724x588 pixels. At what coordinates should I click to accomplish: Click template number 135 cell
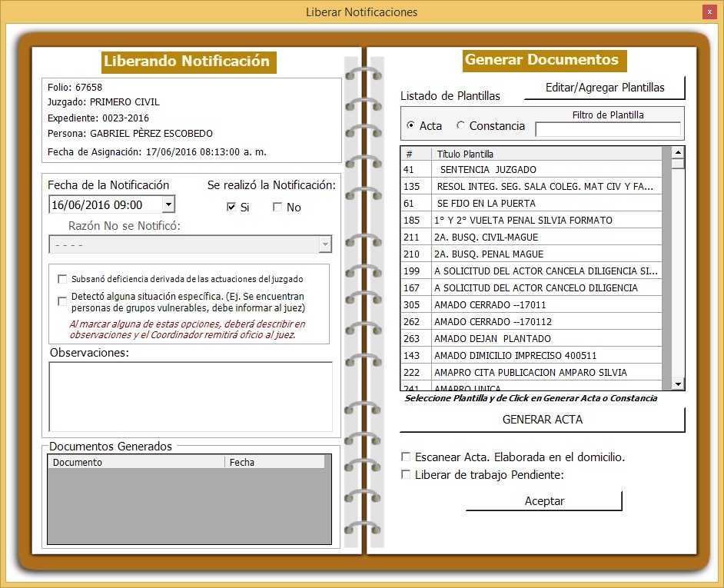click(416, 187)
